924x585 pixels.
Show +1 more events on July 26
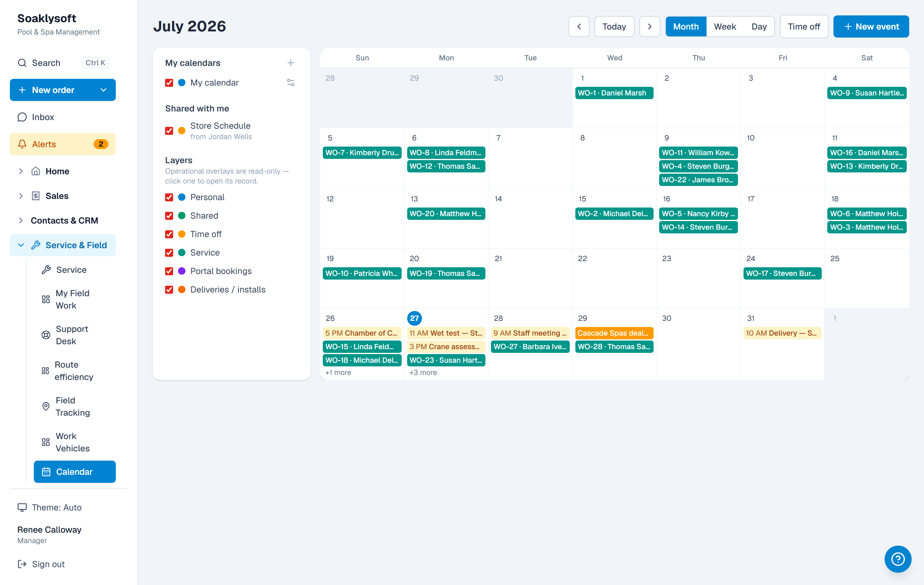click(x=338, y=373)
